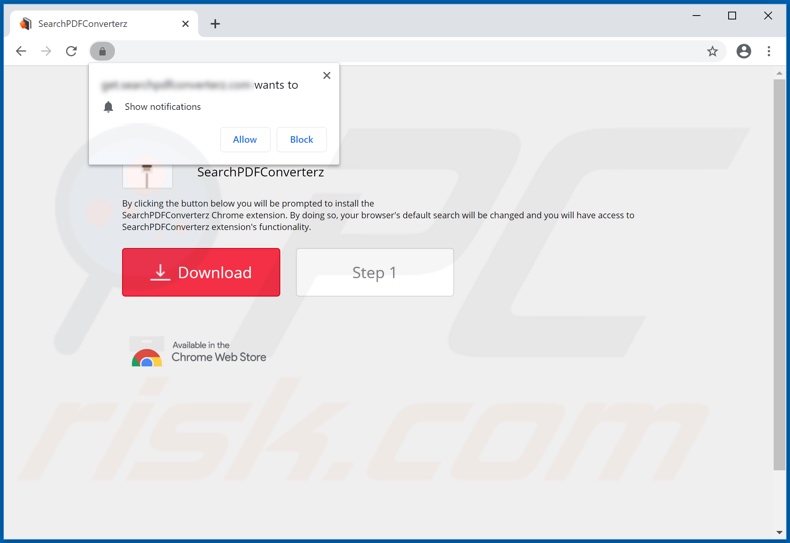This screenshot has height=543, width=790.
Task: Click the SearchPDFConverterz extension logo image
Action: tap(147, 176)
